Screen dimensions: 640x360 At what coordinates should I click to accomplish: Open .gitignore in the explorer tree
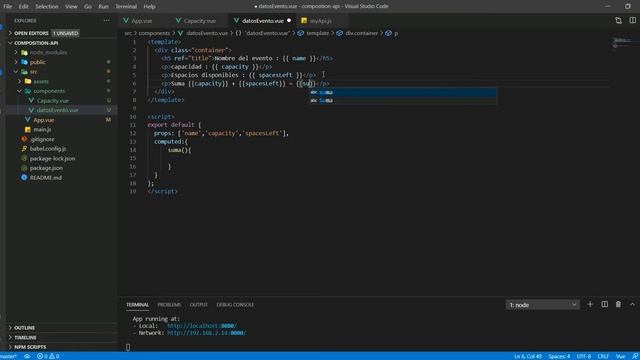(x=42, y=139)
